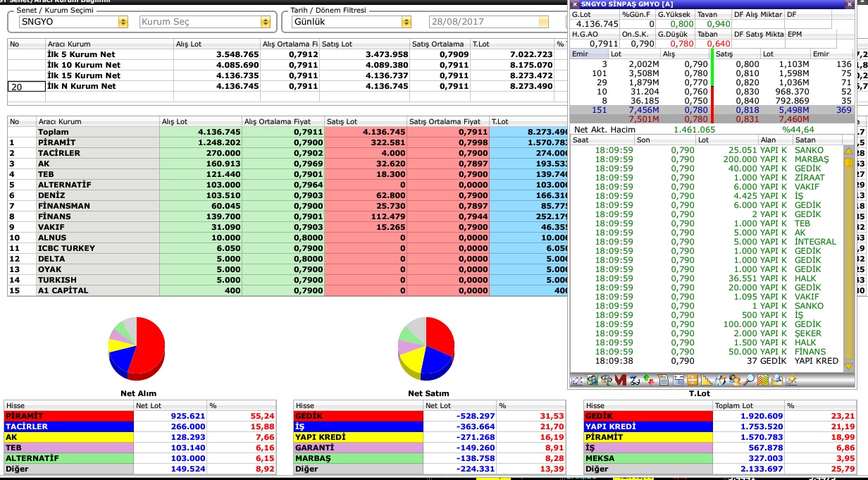This screenshot has width=868, height=480.
Task: Click the sun chart icon
Action: [791, 380]
